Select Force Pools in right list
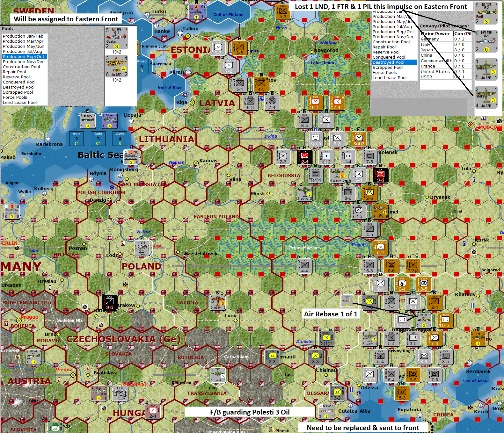 click(x=394, y=72)
